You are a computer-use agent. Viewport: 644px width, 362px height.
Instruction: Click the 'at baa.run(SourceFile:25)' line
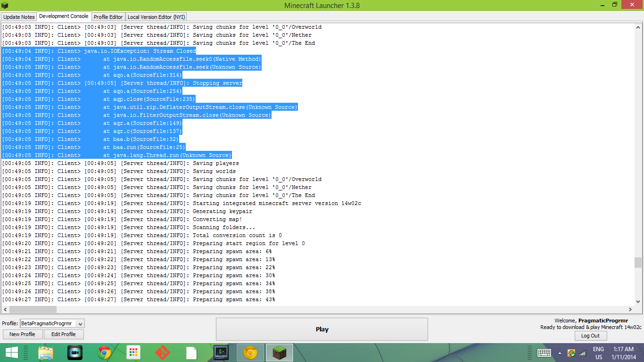pyautogui.click(x=94, y=147)
